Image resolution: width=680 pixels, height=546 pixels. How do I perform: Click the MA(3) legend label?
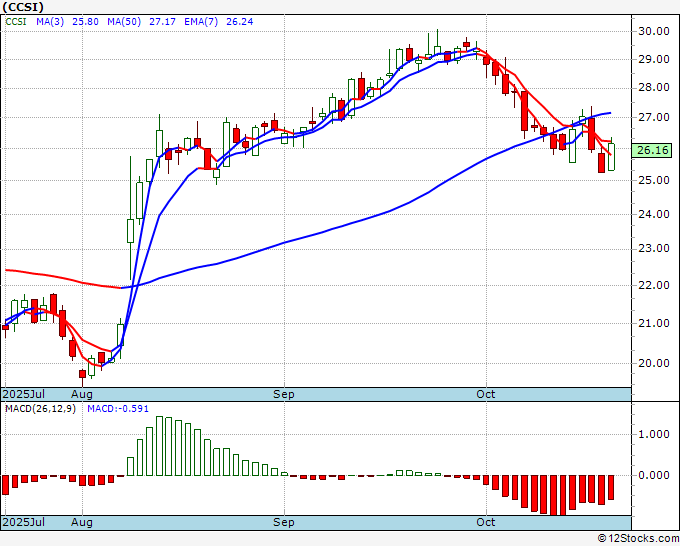tap(50, 22)
